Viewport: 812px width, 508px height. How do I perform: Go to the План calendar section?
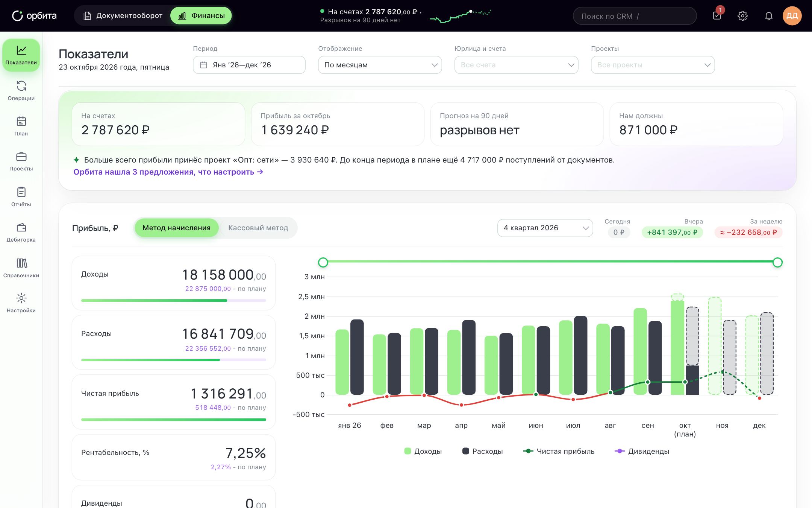[21, 126]
